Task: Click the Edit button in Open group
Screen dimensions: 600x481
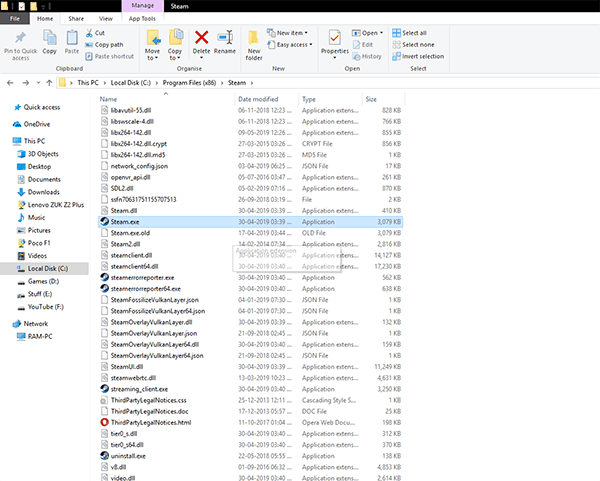Action: [x=362, y=45]
